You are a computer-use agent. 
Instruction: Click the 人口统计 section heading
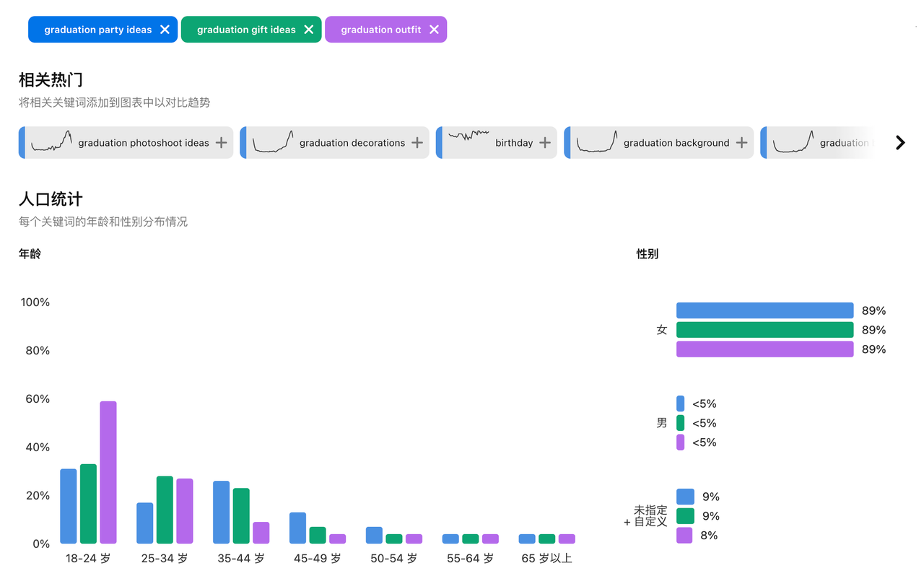point(49,199)
